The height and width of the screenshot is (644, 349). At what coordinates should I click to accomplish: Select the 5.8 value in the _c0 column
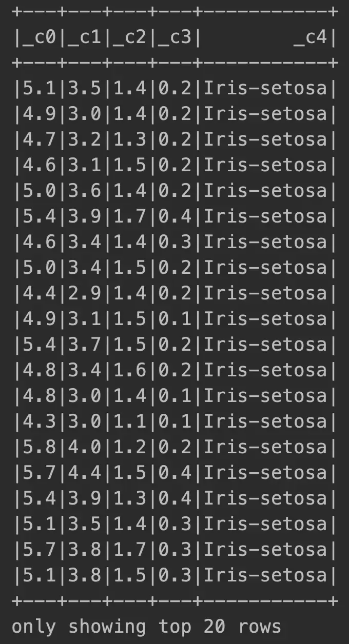37,447
